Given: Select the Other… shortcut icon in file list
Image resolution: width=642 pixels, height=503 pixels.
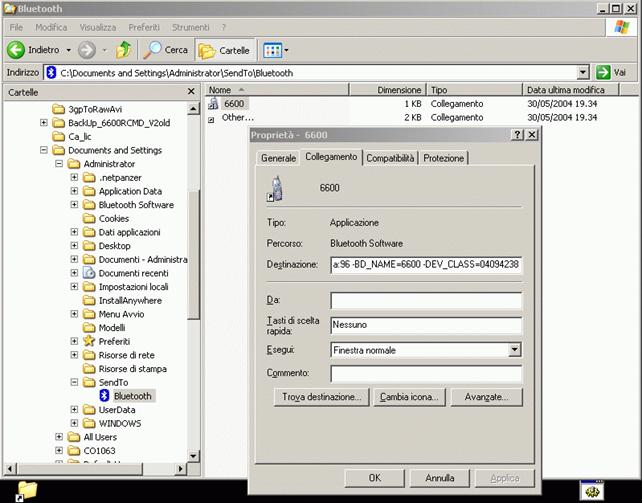Looking at the screenshot, I should coord(211,120).
